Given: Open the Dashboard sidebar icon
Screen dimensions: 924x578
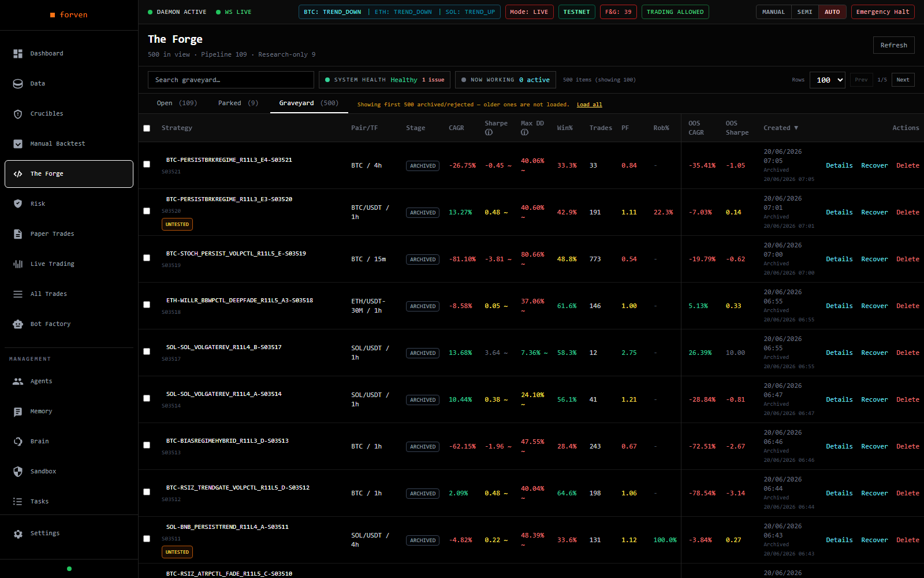Looking at the screenshot, I should pyautogui.click(x=18, y=54).
